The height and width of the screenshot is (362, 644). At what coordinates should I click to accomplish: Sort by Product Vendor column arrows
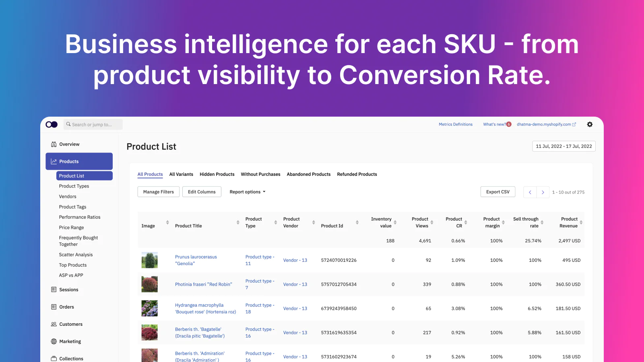pos(314,222)
